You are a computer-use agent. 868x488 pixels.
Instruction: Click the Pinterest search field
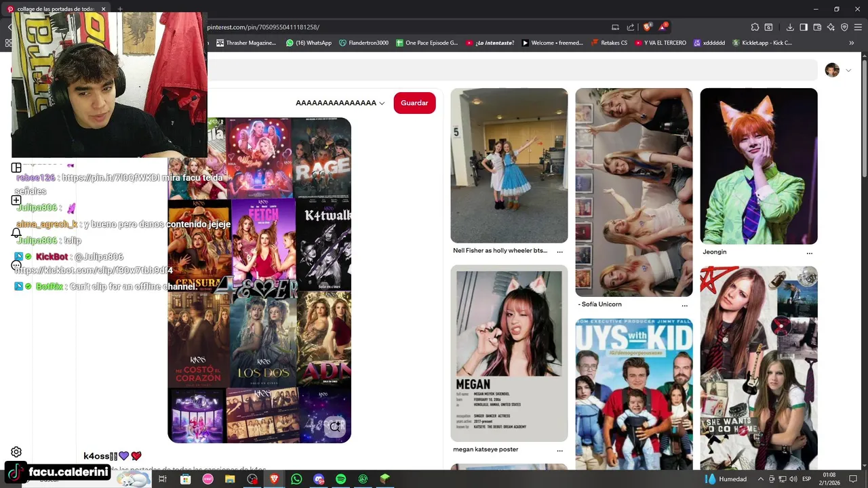coord(512,70)
